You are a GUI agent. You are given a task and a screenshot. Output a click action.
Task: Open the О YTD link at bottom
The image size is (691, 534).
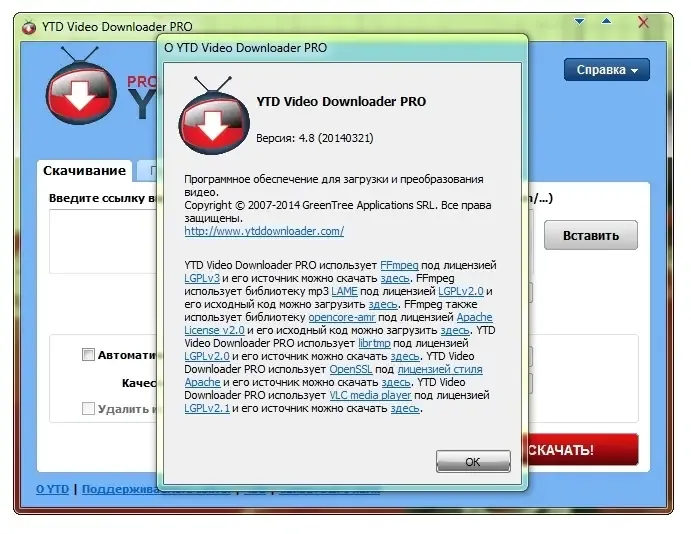tap(52, 489)
